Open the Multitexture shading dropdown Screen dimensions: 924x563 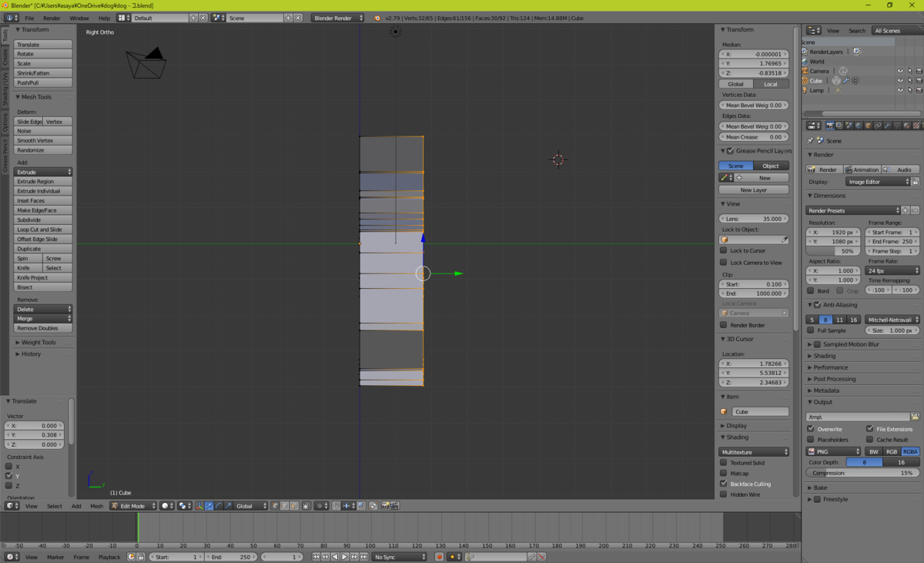pos(755,452)
